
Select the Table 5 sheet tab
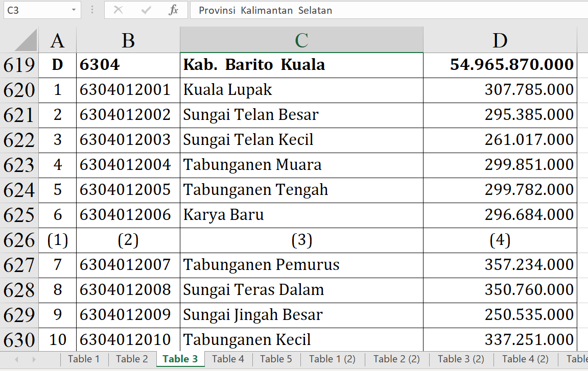276,359
